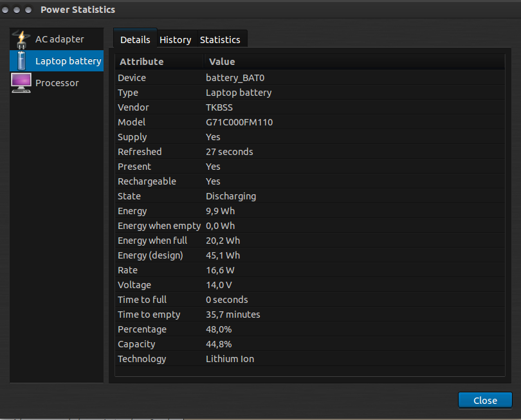Image resolution: width=521 pixels, height=420 pixels.
Task: Click the Laptop battery icon
Action: pos(21,61)
